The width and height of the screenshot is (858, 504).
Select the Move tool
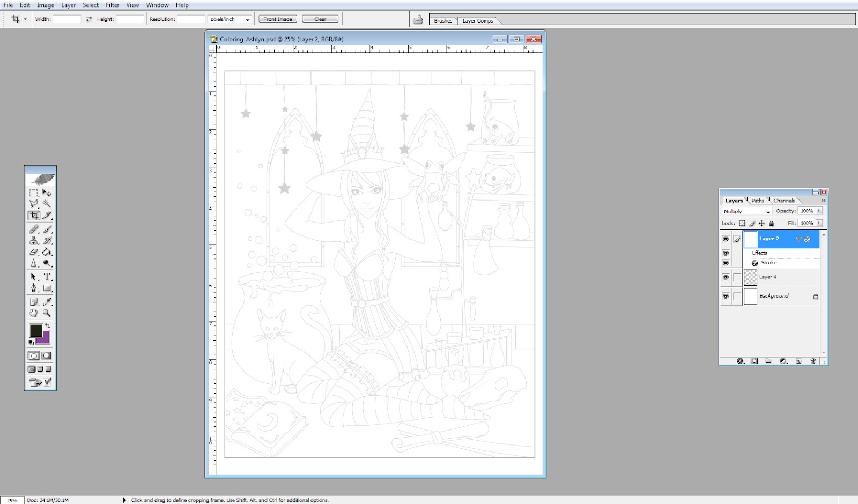click(x=48, y=192)
